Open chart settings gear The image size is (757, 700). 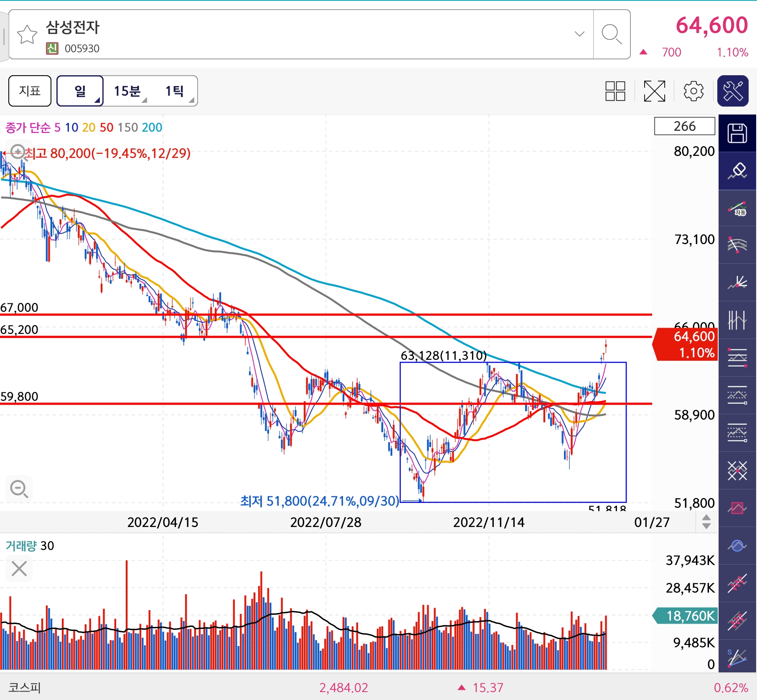[693, 91]
